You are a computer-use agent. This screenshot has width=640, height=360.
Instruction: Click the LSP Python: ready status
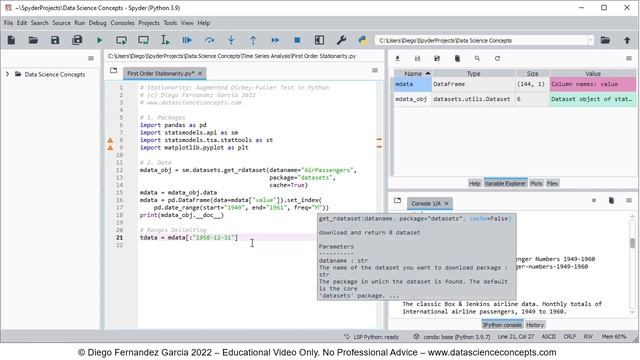coord(371,337)
